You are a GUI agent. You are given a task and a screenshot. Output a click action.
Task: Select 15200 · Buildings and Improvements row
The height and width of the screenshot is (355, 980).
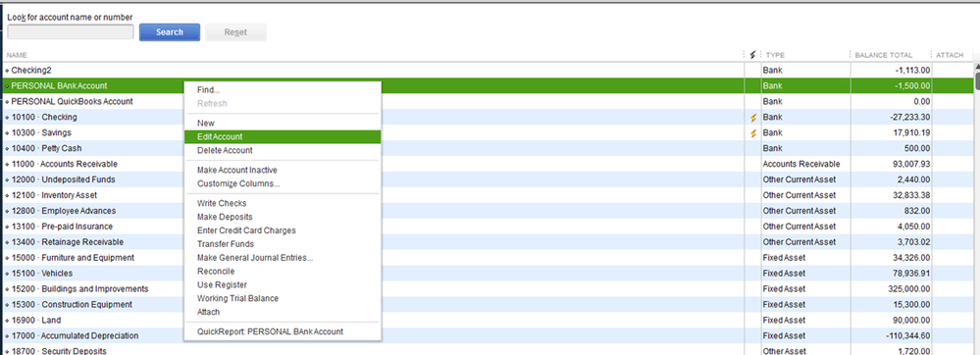pyautogui.click(x=488, y=288)
